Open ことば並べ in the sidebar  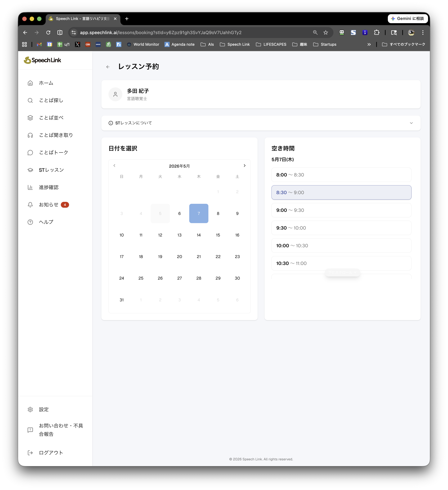point(55,118)
